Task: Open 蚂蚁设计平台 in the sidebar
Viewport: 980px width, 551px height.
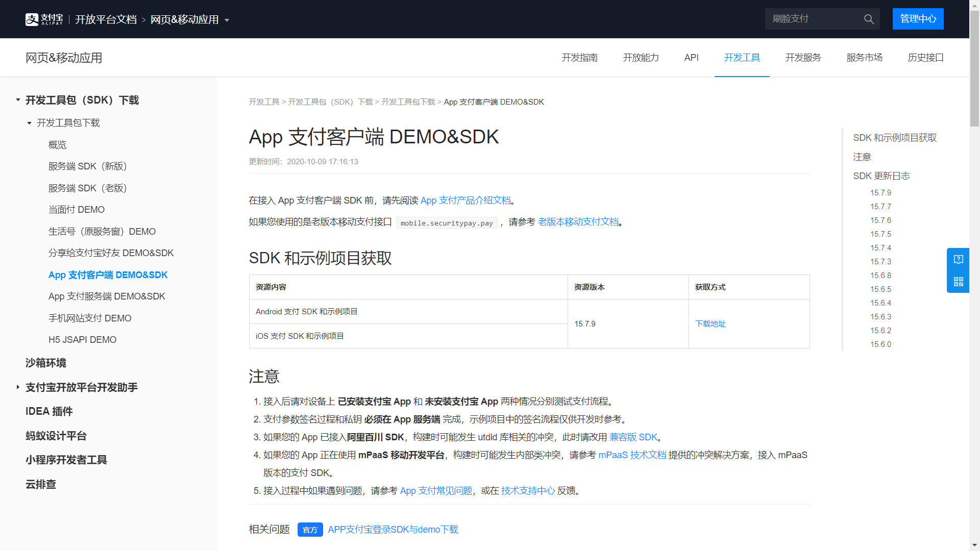Action: (x=56, y=436)
